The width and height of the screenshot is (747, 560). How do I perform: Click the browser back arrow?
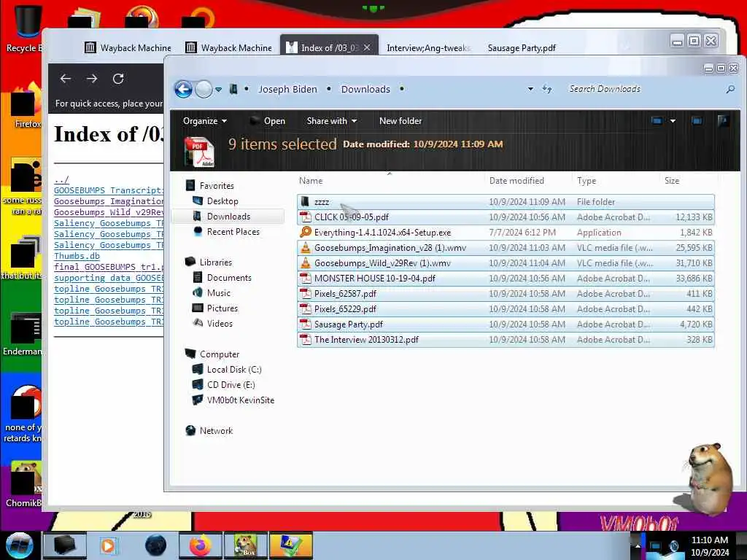(x=66, y=79)
